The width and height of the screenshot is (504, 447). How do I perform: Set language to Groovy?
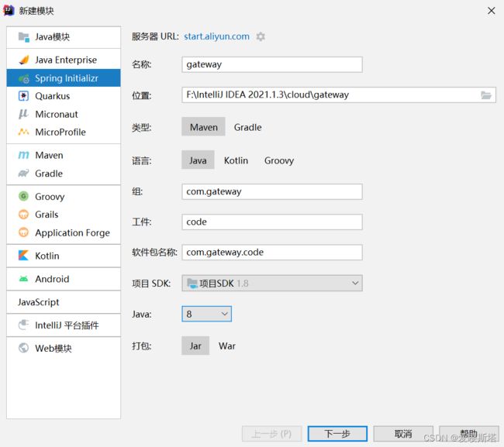pos(279,160)
